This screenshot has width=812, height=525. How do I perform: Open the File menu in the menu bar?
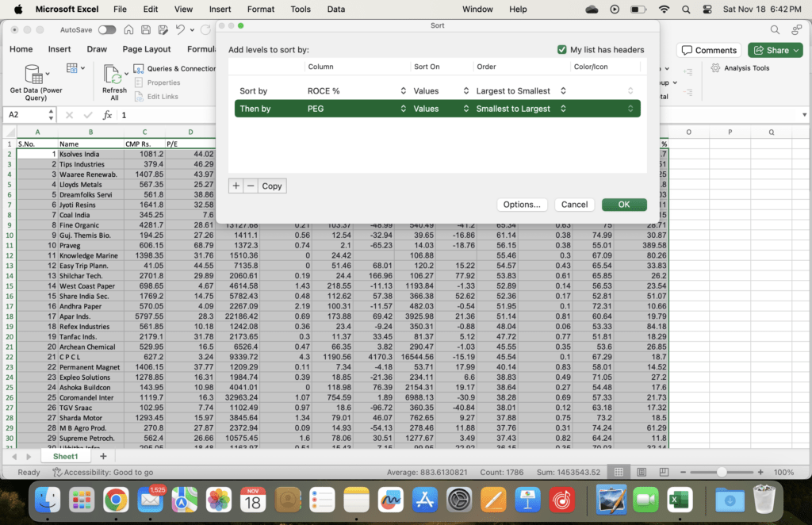click(121, 10)
